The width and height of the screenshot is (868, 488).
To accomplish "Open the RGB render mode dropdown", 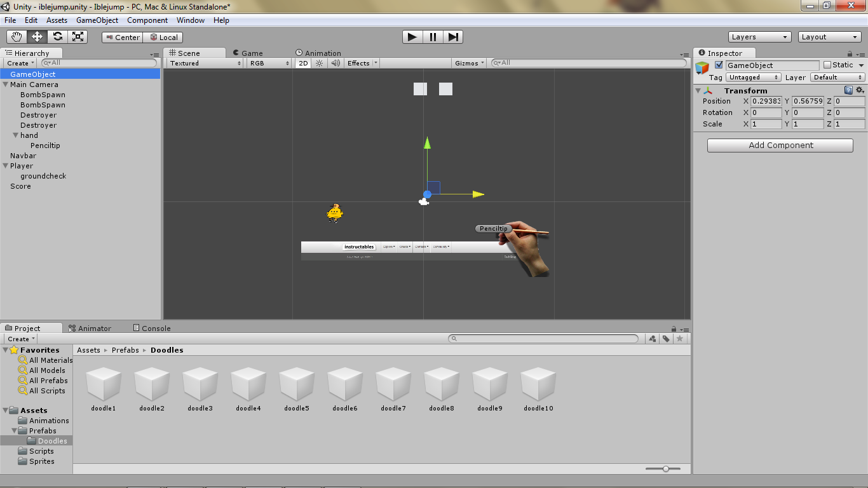I will pyautogui.click(x=270, y=63).
